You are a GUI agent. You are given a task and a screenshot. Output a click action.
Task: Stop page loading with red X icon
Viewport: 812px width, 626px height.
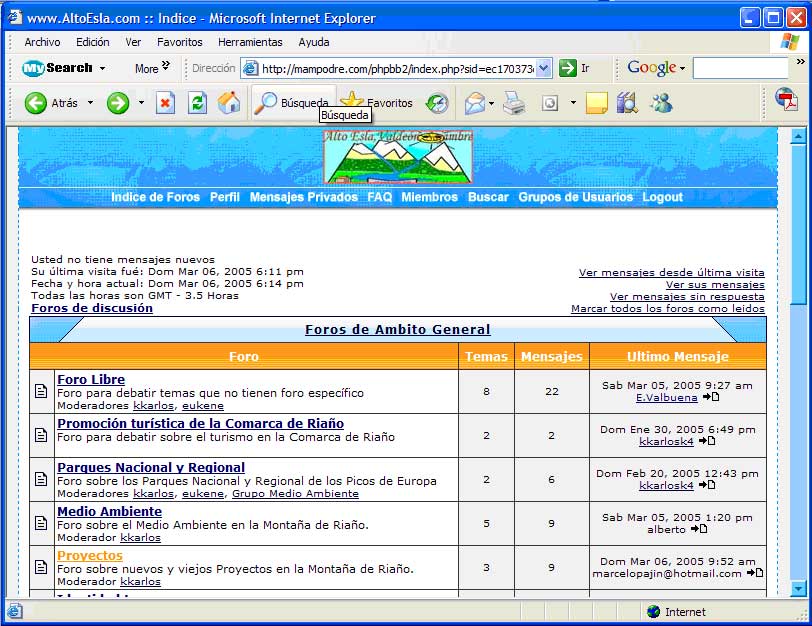coord(165,103)
